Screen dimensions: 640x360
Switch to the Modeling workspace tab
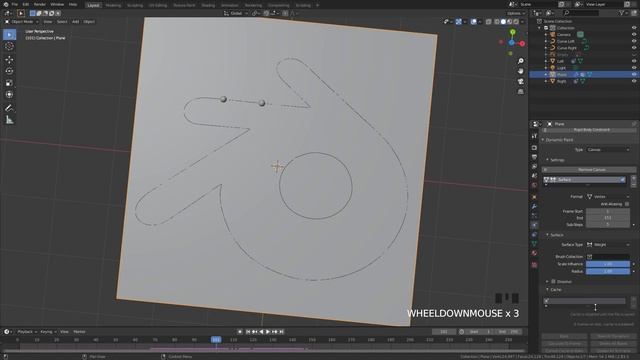tap(113, 5)
